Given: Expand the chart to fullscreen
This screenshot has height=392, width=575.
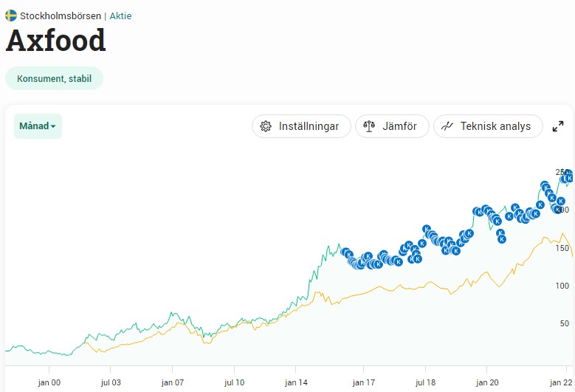Looking at the screenshot, I should [x=558, y=126].
